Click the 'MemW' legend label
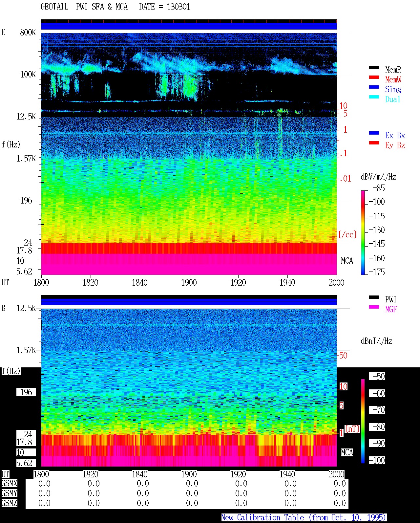This screenshot has width=420, height=523. pyautogui.click(x=393, y=79)
